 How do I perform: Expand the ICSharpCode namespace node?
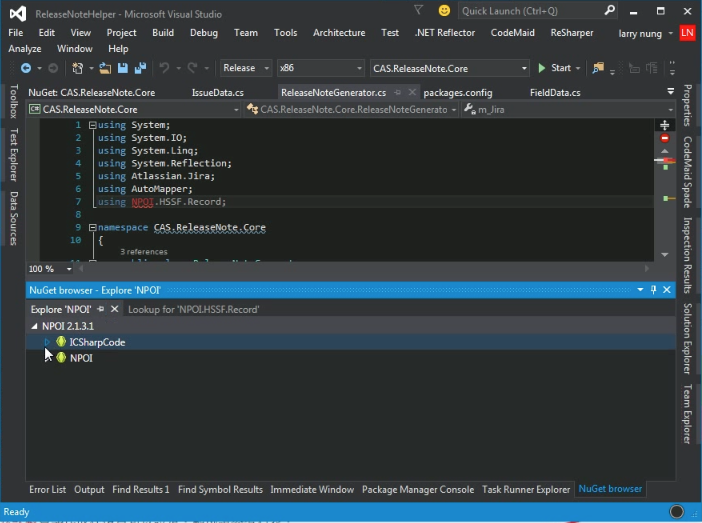click(x=47, y=342)
